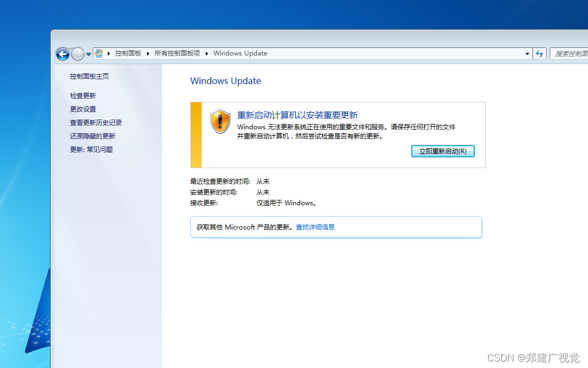Open the recent pages dropdown arrow

[88, 54]
